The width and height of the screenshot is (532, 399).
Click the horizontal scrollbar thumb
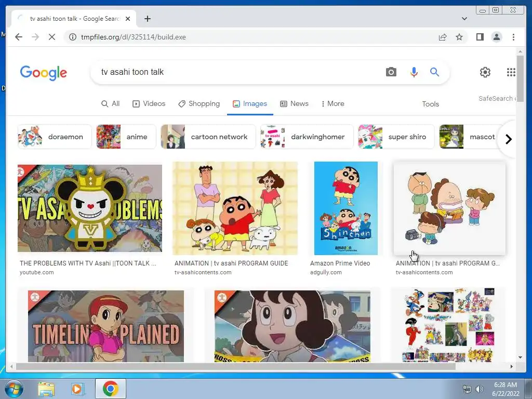coord(235,366)
